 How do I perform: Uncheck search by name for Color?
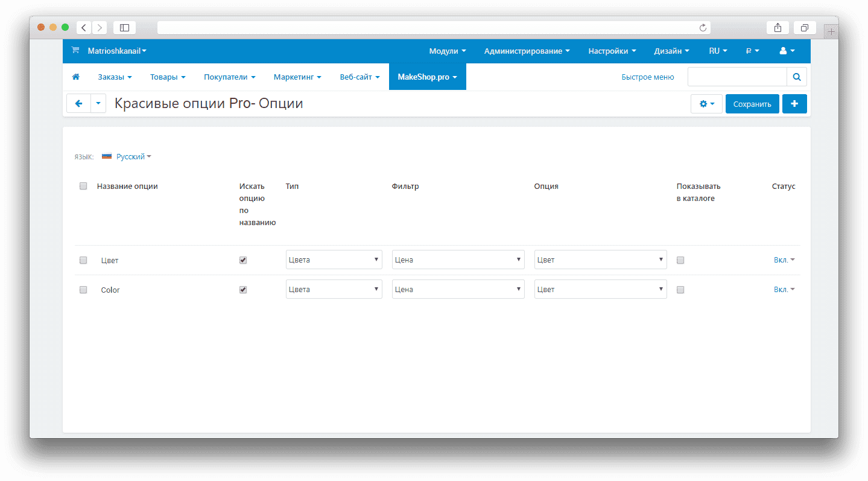243,290
